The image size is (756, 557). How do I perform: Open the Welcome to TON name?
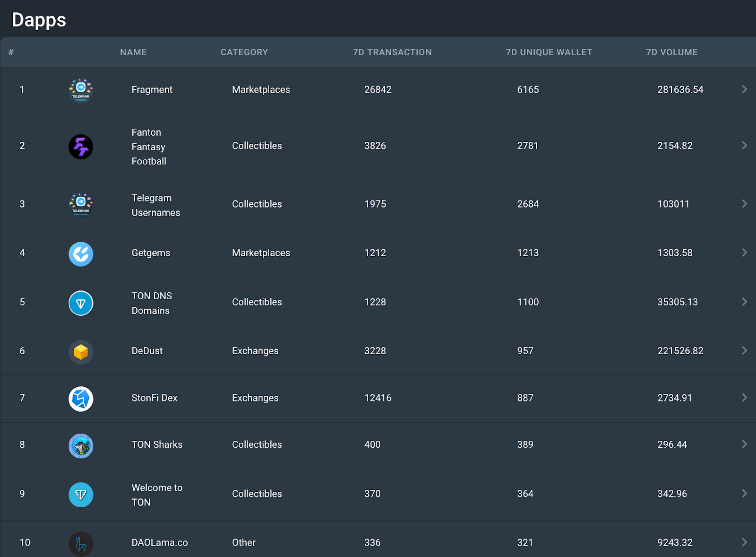click(157, 495)
